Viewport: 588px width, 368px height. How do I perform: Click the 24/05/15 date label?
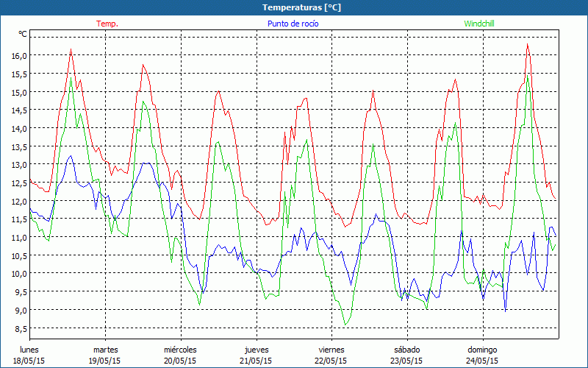(482, 361)
